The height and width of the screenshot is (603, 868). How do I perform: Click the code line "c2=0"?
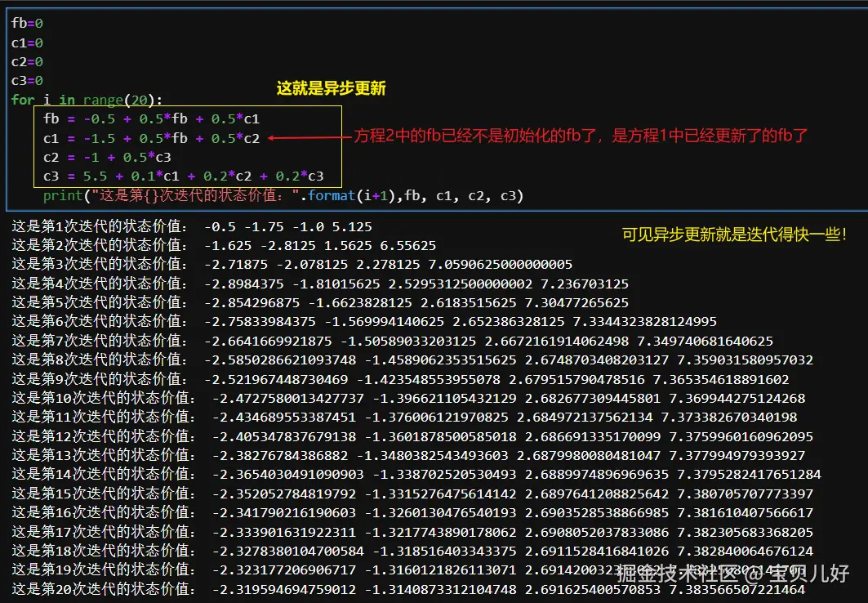tap(27, 61)
